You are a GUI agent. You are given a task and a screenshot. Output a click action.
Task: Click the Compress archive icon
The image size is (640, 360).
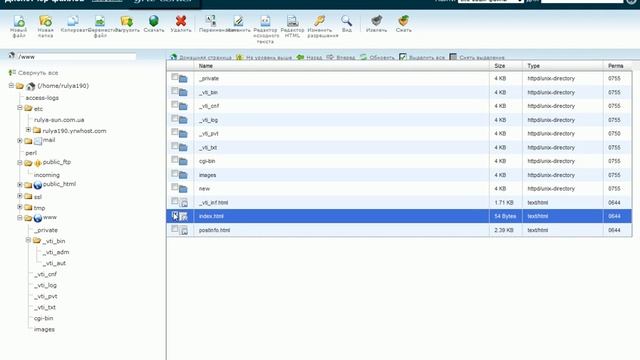(x=404, y=21)
